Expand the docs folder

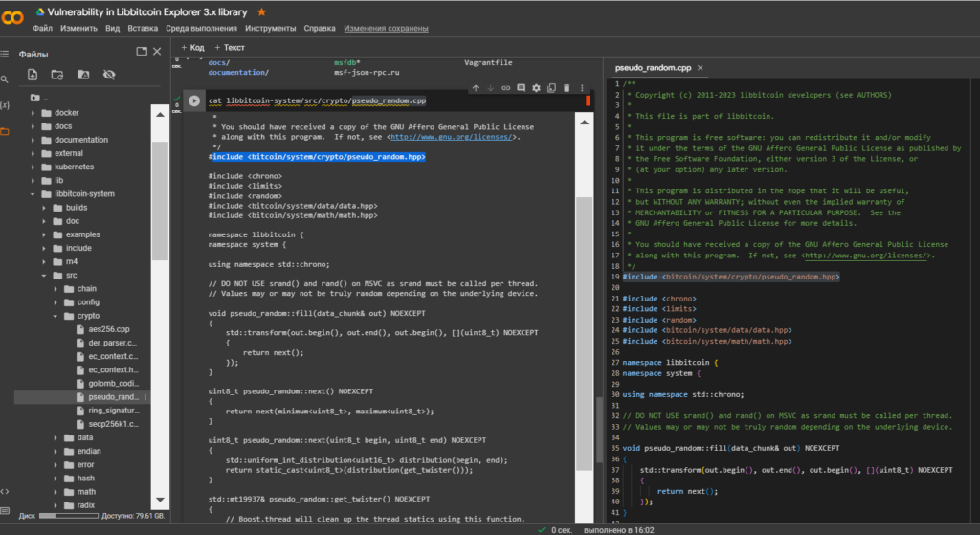(x=33, y=126)
